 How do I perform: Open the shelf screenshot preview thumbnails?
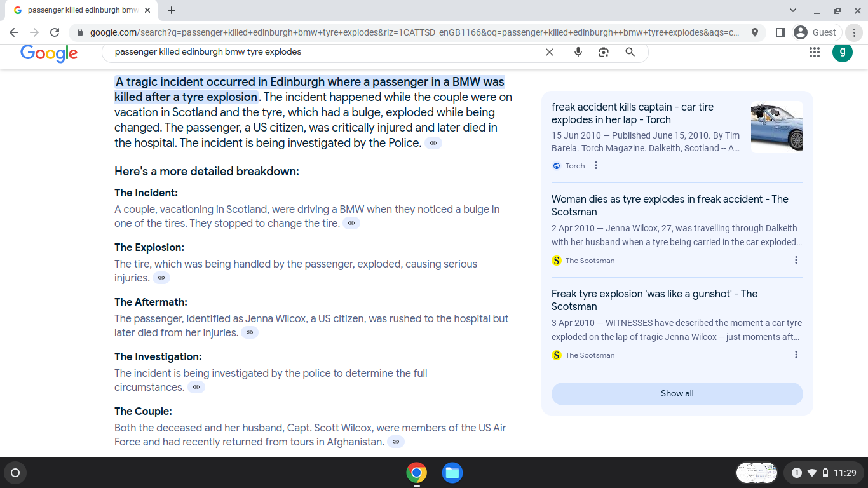pos(757,473)
